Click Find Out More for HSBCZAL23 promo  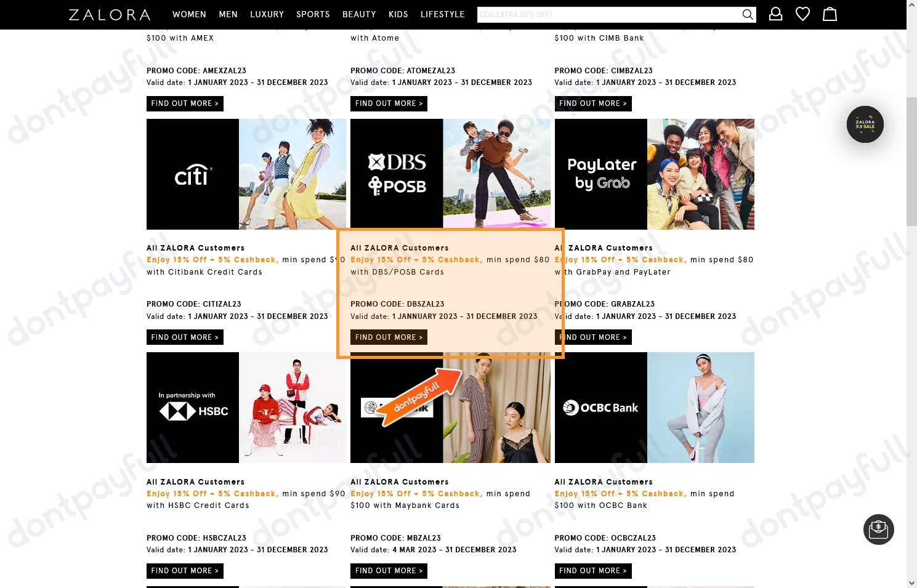coord(185,571)
